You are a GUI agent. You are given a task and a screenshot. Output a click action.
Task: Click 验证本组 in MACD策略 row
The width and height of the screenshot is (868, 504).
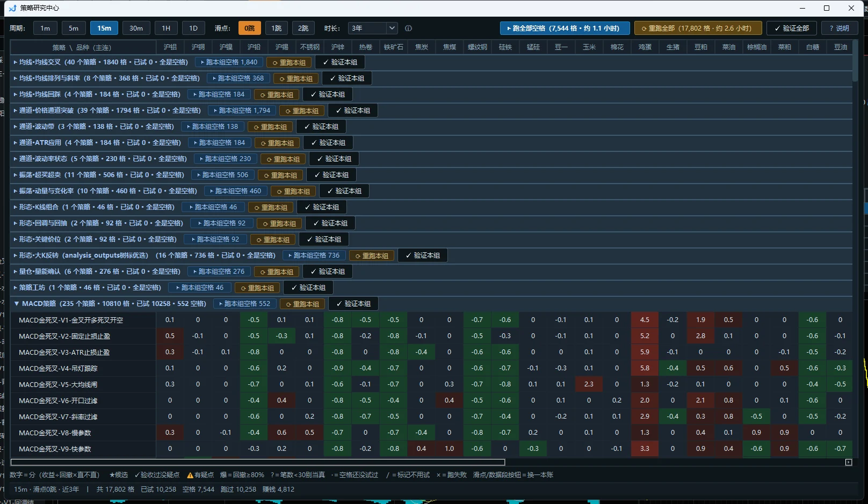pos(353,304)
